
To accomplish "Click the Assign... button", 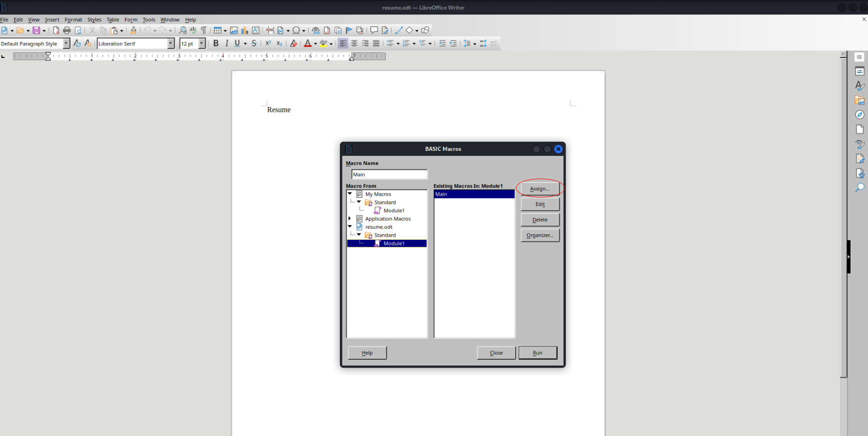I will tap(540, 189).
